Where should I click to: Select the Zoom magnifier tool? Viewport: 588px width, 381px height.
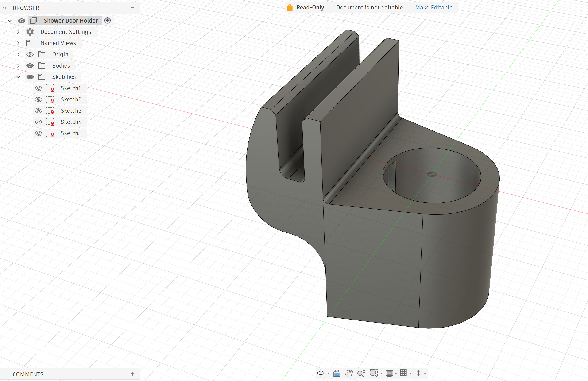[x=361, y=373]
